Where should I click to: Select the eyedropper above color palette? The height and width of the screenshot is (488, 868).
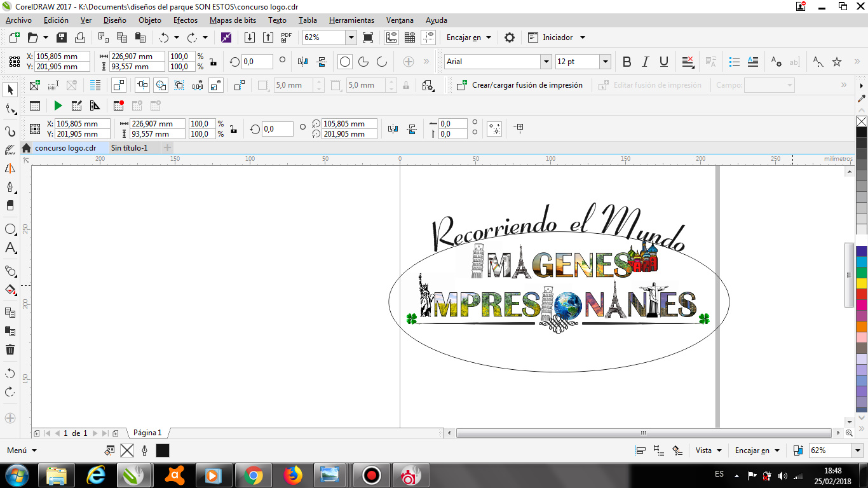(862, 98)
